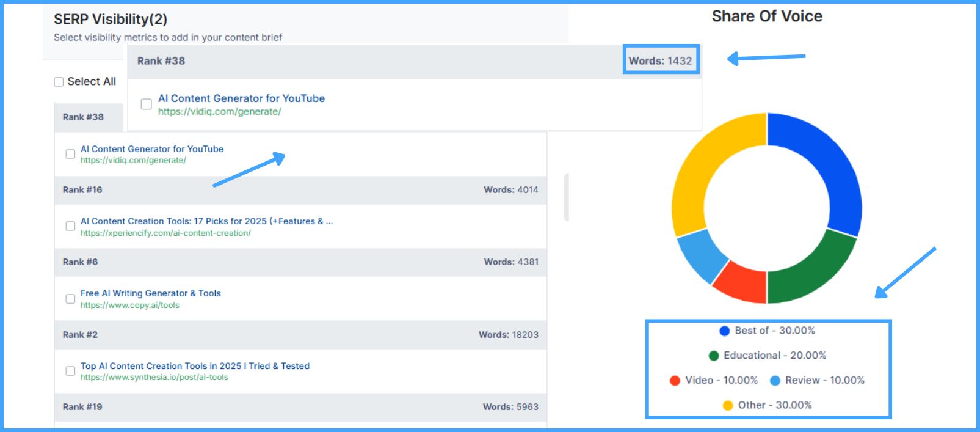Toggle the Educational legend dot
This screenshot has width=980, height=432.
pyautogui.click(x=714, y=356)
